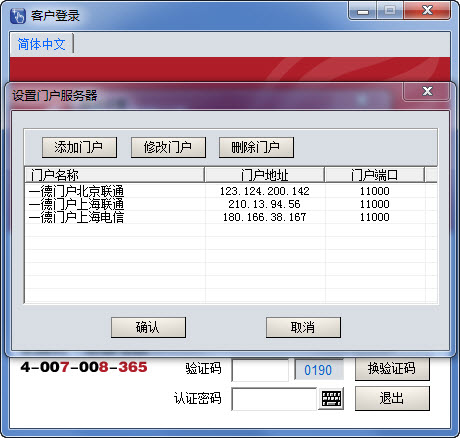Click the 换验证码 button
The width and height of the screenshot is (460, 438).
pos(392,369)
